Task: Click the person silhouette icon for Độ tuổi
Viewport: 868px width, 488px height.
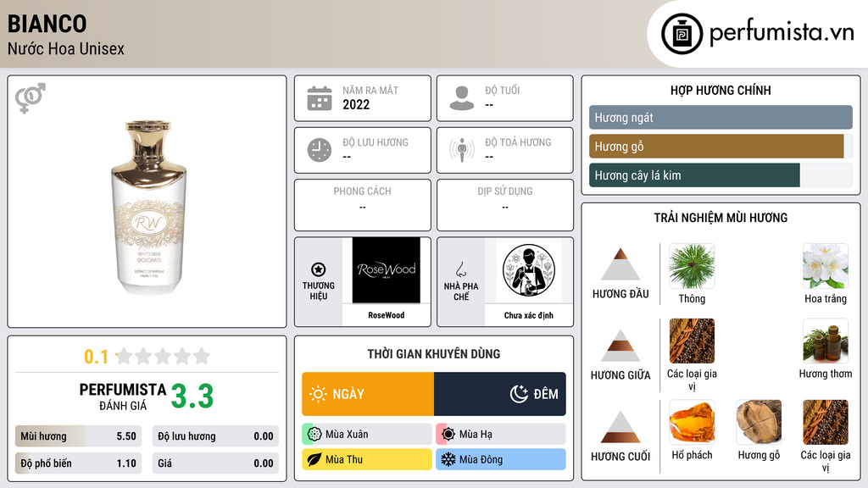Action: click(462, 98)
